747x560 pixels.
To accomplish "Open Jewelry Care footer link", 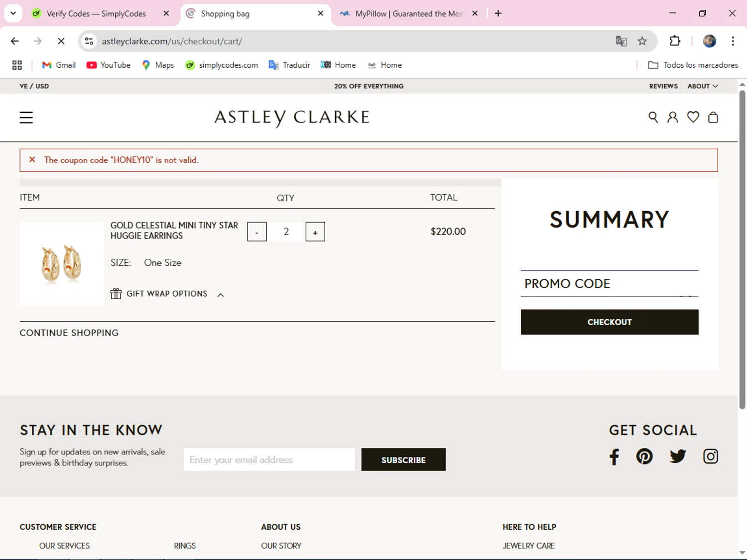I will click(529, 546).
